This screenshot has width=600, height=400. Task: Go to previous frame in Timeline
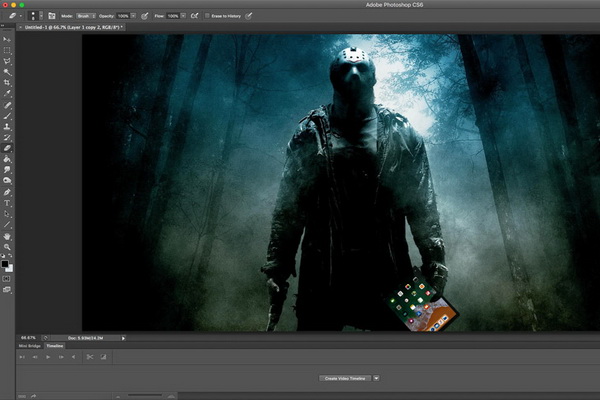point(35,357)
